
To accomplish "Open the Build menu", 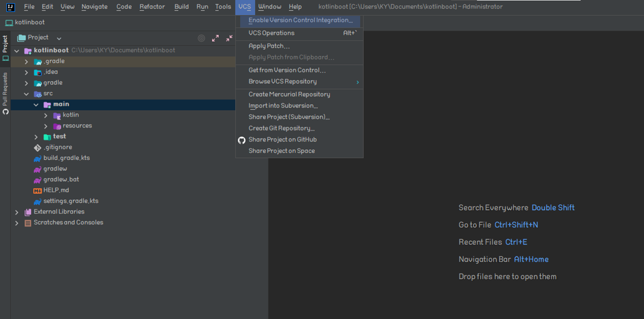I will tap(181, 7).
